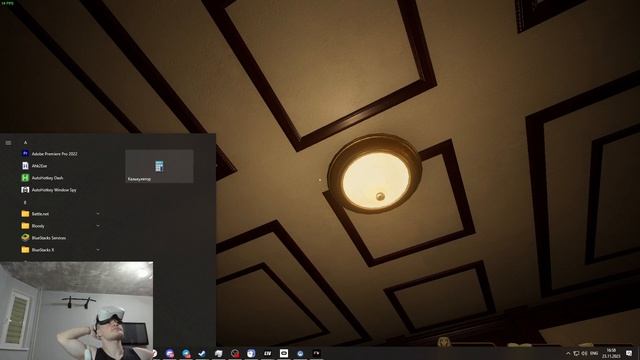Jump to letter A section header

pyautogui.click(x=25, y=142)
